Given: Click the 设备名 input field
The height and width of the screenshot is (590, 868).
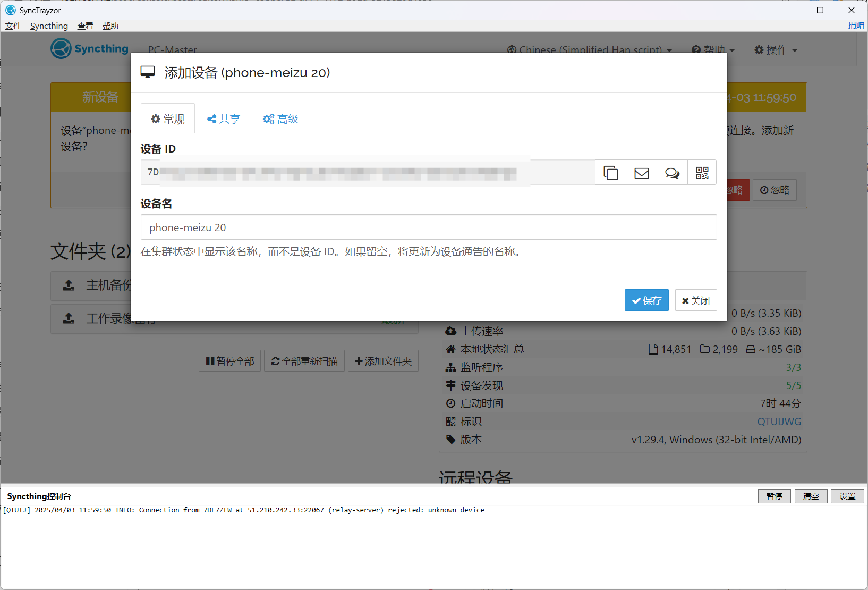Looking at the screenshot, I should pyautogui.click(x=428, y=227).
